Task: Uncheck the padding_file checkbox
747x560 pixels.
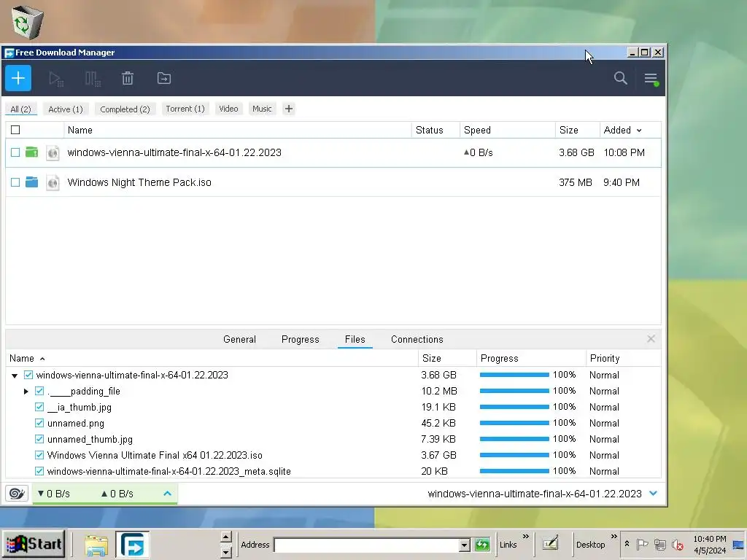Action: (x=39, y=391)
